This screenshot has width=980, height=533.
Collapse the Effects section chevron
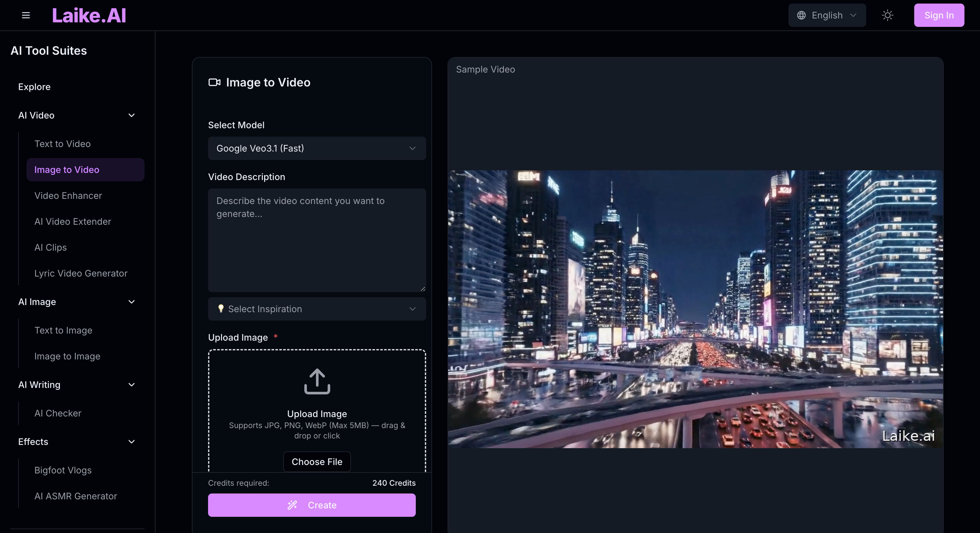[x=132, y=442]
